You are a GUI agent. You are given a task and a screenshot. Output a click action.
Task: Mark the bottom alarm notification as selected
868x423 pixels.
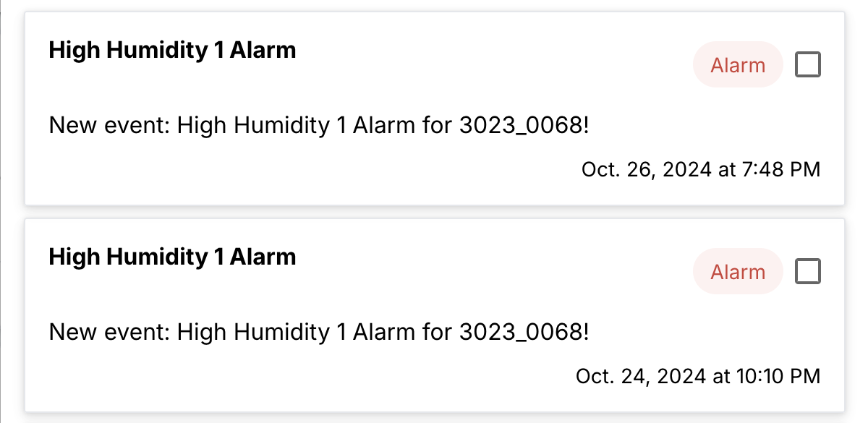808,271
